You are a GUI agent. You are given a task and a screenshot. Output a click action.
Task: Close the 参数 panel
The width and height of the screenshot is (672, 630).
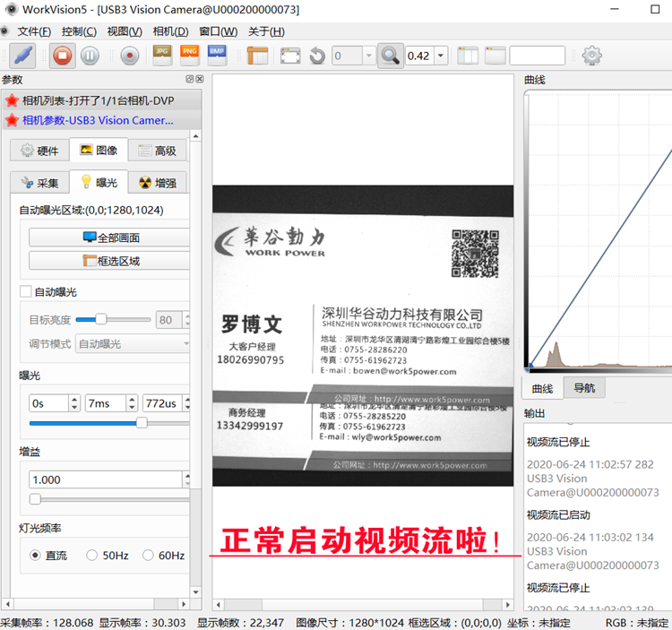tap(199, 79)
